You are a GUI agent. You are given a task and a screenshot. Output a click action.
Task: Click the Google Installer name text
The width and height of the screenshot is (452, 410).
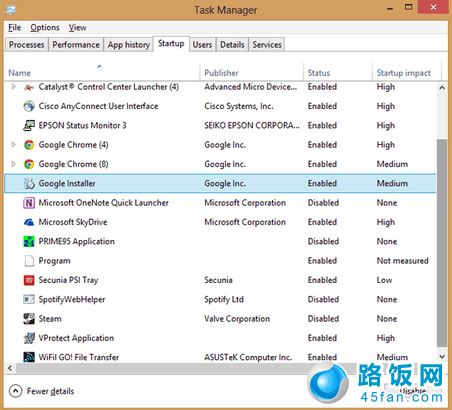click(67, 184)
